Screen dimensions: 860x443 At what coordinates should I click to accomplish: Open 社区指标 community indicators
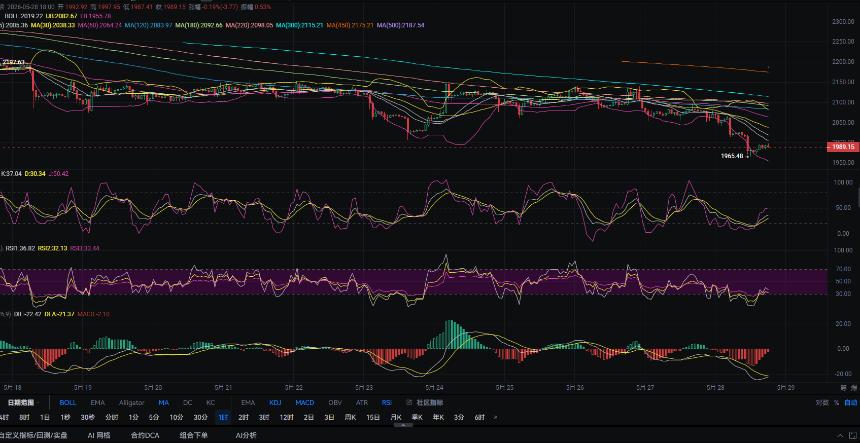(429, 402)
